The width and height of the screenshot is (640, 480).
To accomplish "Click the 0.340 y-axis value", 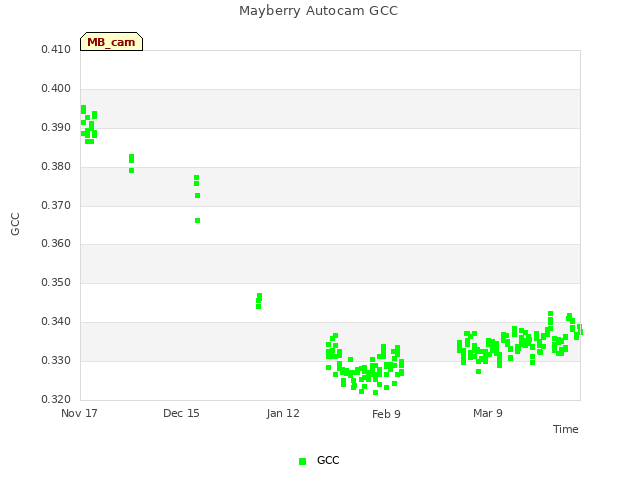I will [x=56, y=322].
